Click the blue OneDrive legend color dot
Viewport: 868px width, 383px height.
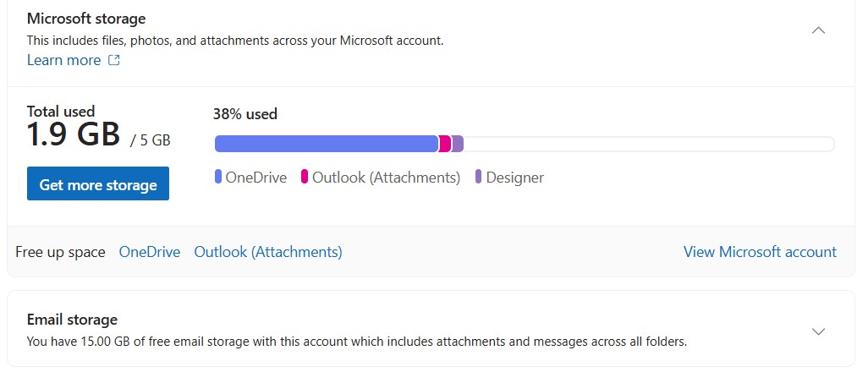tap(218, 177)
